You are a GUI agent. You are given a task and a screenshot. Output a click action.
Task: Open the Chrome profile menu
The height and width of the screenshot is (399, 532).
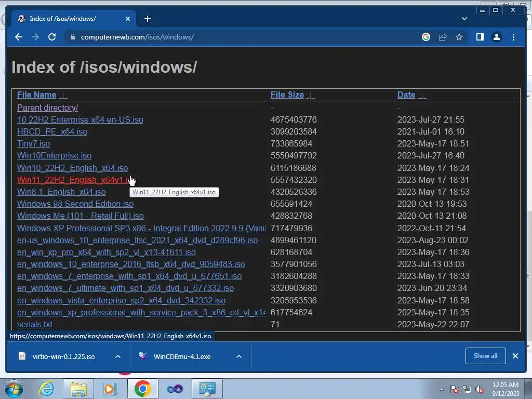tap(496, 37)
